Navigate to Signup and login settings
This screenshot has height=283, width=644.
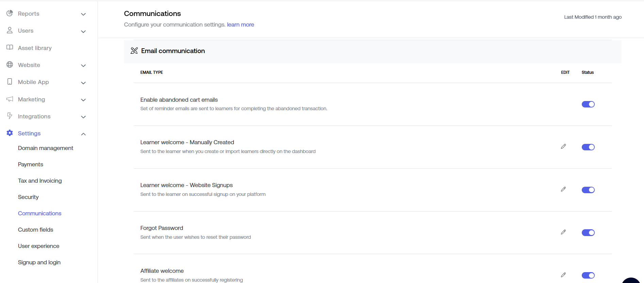coord(39,262)
